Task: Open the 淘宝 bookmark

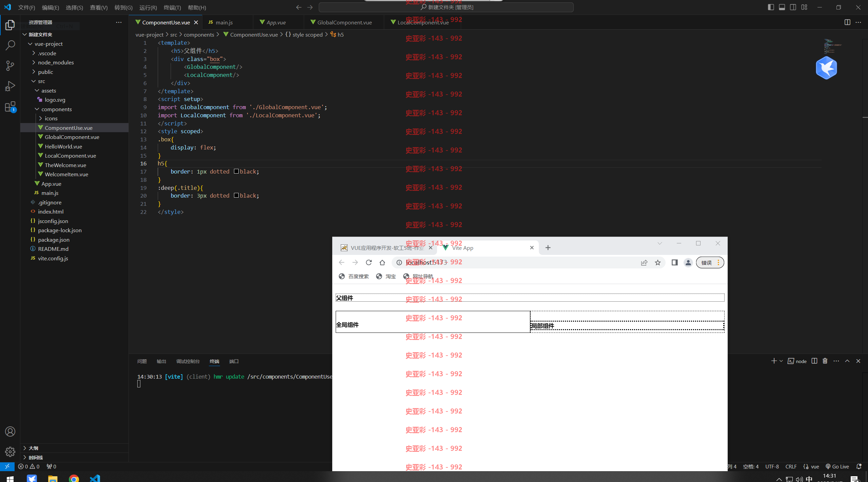Action: pyautogui.click(x=386, y=276)
